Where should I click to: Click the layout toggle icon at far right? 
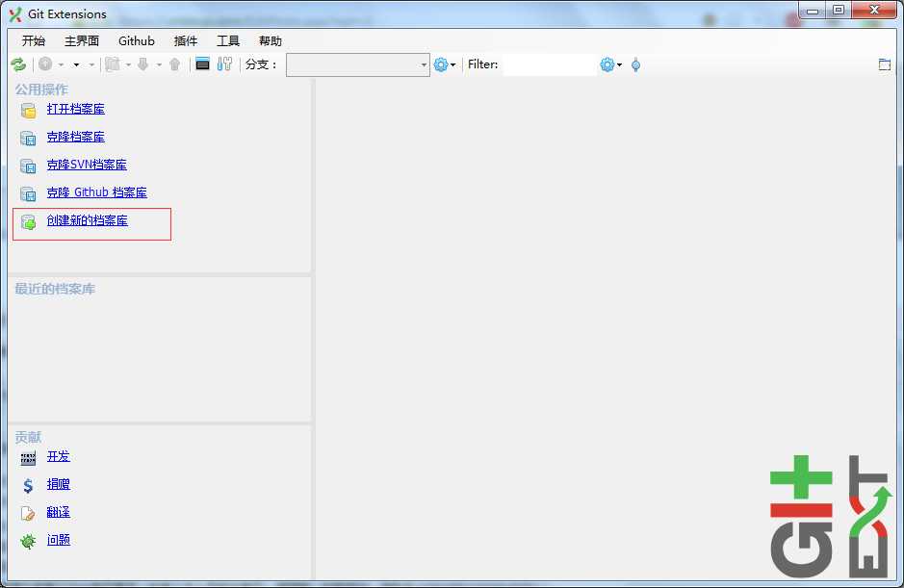click(x=885, y=64)
